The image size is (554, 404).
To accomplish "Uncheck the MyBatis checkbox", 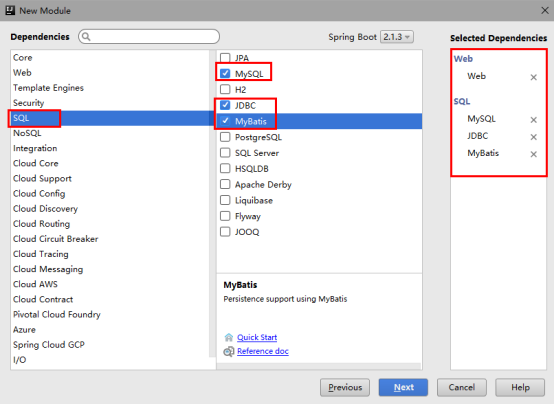I will [225, 121].
